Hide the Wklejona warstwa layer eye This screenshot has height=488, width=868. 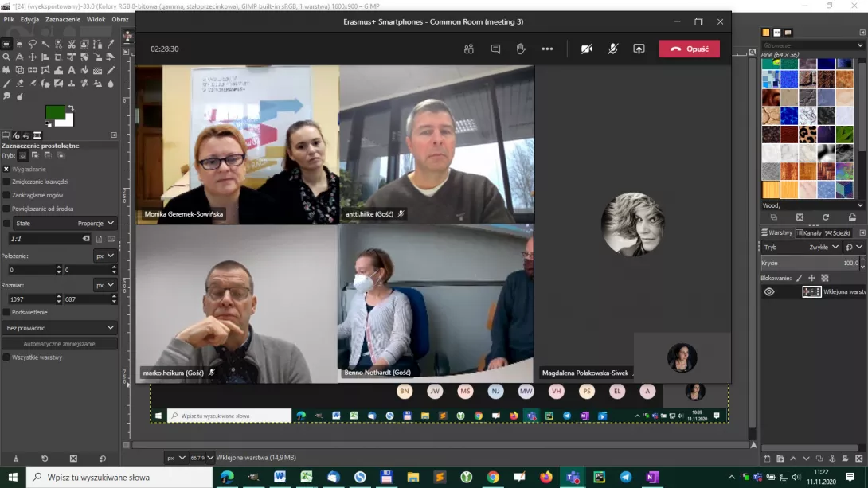[x=769, y=292]
